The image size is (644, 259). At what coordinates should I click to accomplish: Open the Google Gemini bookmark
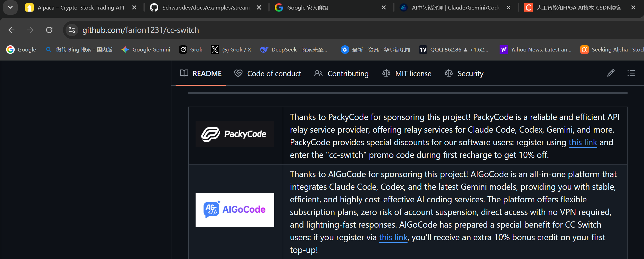[146, 50]
